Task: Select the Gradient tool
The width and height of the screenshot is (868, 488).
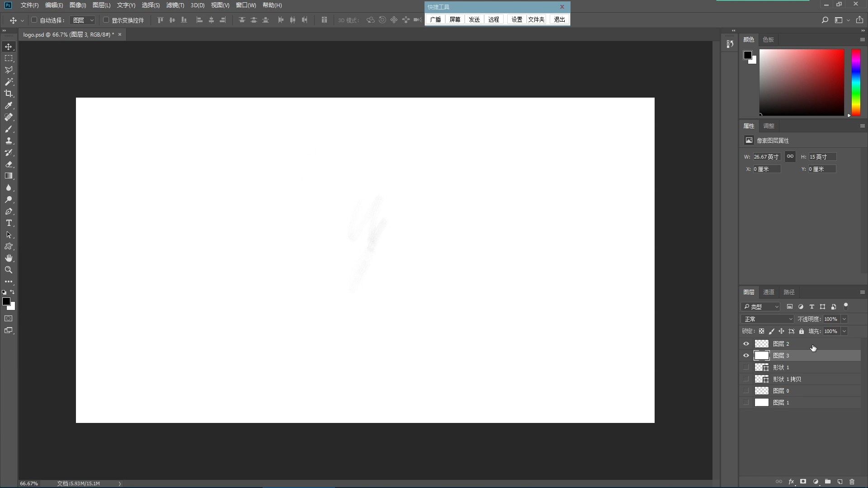Action: point(9,176)
